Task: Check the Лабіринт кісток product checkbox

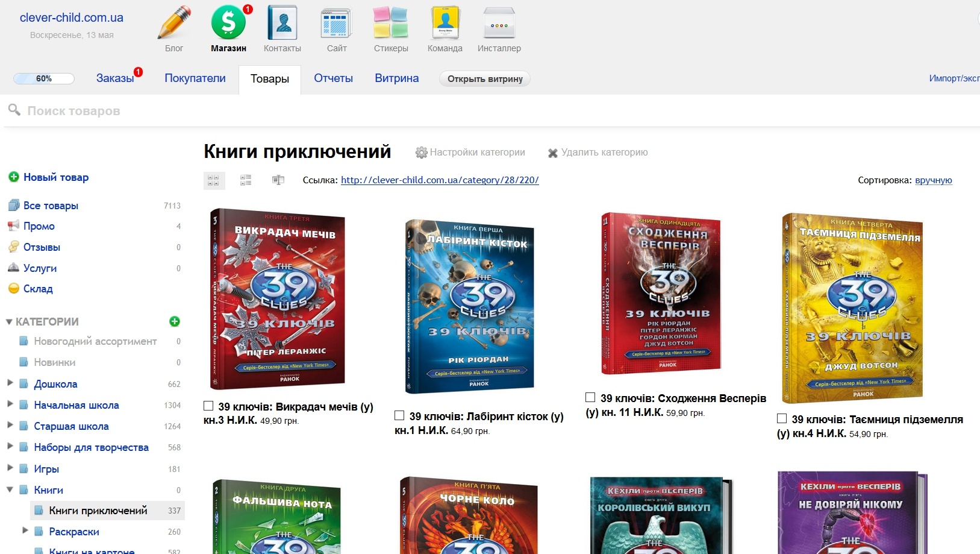Action: 399,415
